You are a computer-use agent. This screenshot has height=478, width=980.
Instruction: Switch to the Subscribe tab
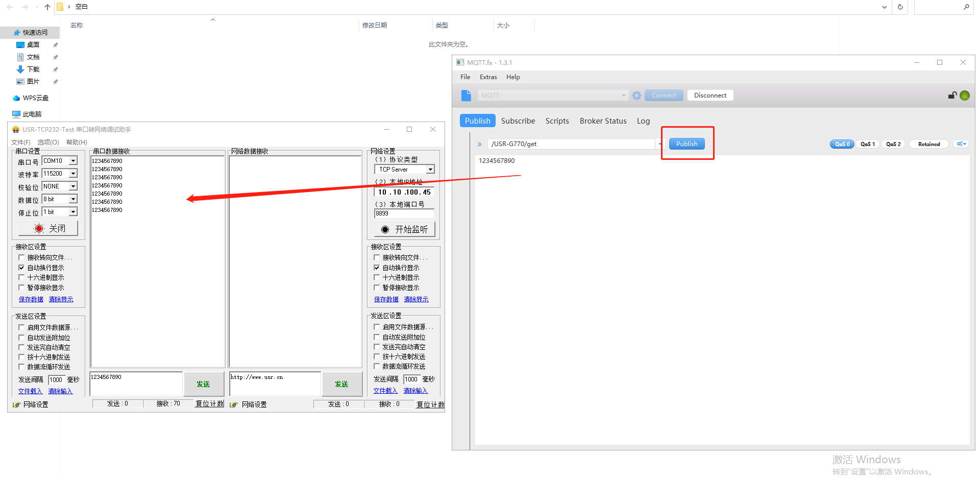pos(518,121)
